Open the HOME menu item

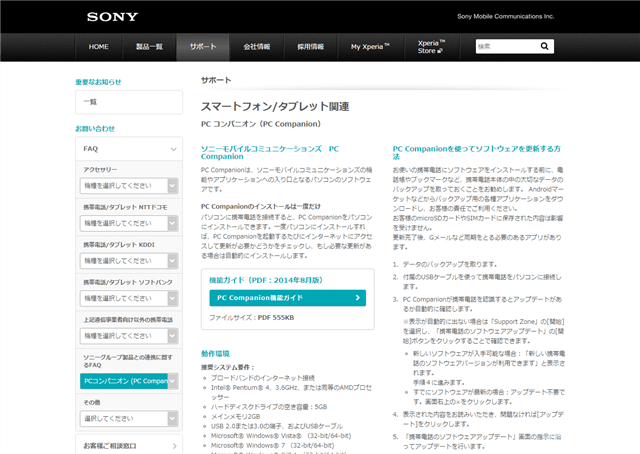pos(99,47)
